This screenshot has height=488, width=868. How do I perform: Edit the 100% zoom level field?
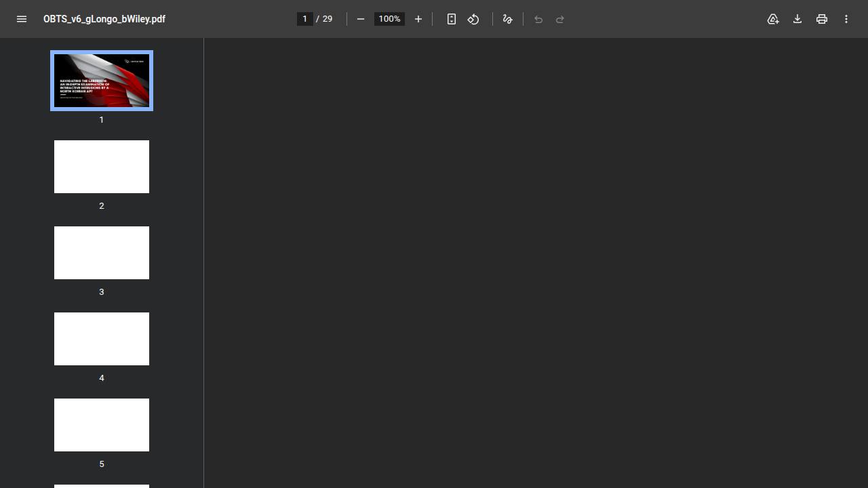tap(389, 19)
